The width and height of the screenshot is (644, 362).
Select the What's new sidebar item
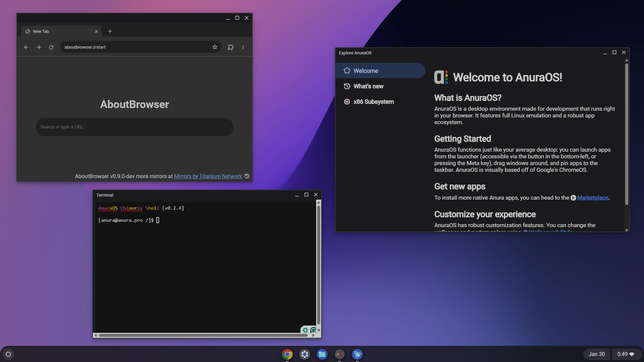click(x=368, y=86)
